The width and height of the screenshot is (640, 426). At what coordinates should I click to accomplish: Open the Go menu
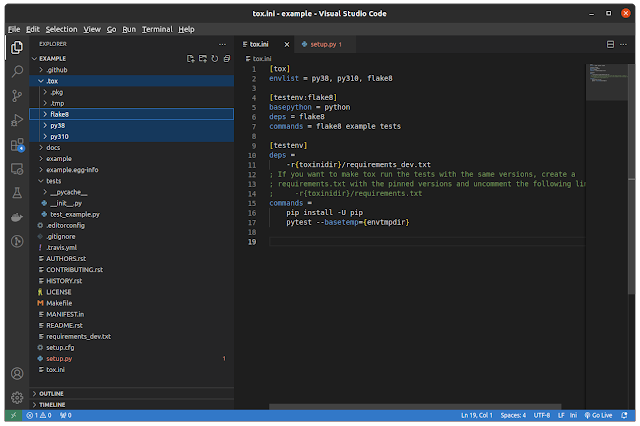click(x=111, y=29)
